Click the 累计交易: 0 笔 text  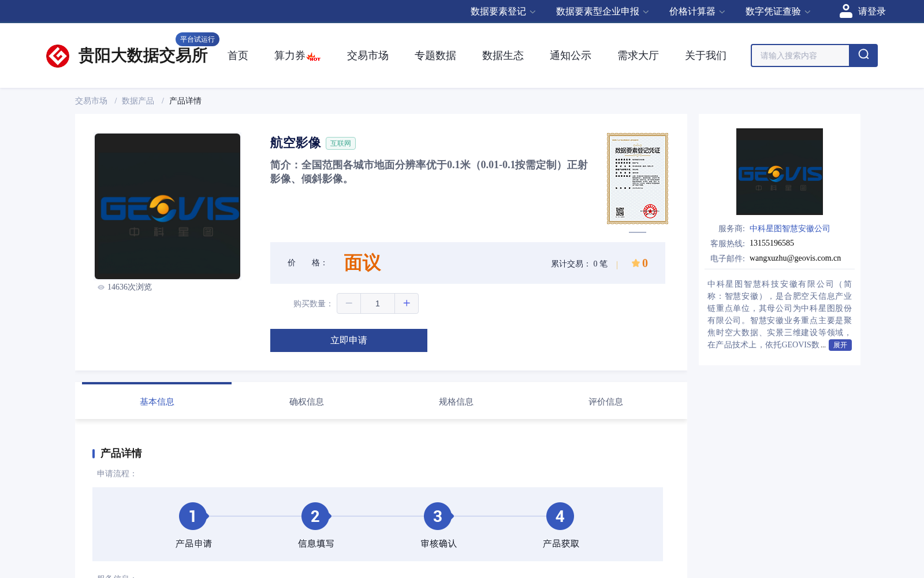tap(579, 264)
